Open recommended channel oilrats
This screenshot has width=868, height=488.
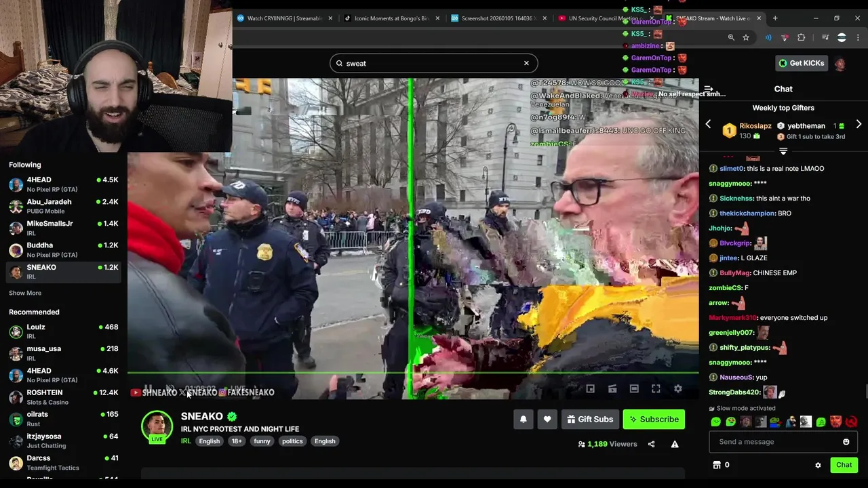point(64,418)
